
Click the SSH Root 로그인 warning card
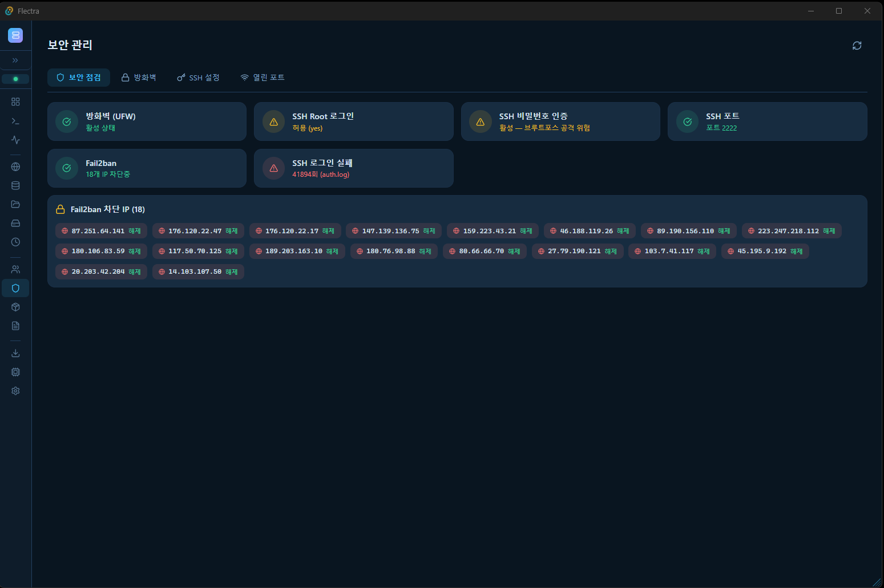coord(353,121)
